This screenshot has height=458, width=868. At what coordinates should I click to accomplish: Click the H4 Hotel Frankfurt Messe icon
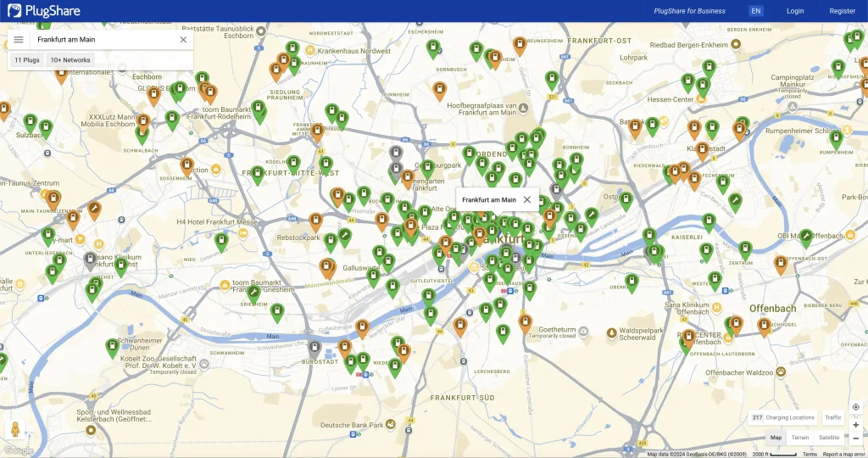243,233
